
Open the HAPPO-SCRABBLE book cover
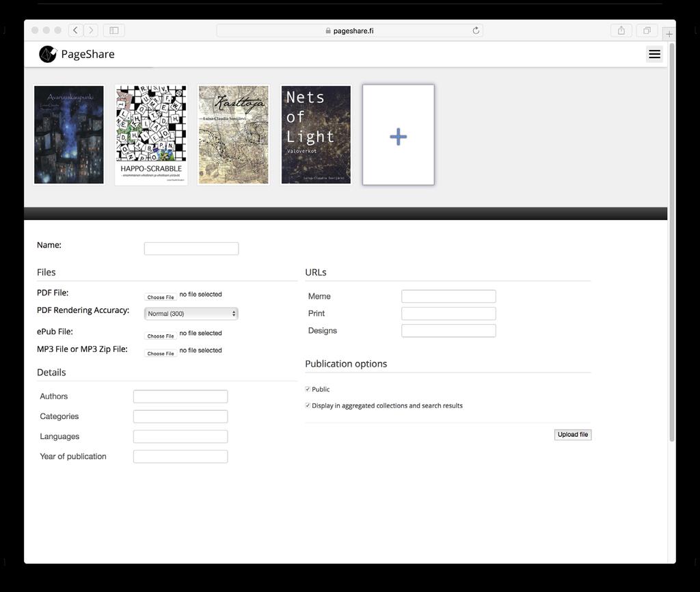click(x=151, y=135)
